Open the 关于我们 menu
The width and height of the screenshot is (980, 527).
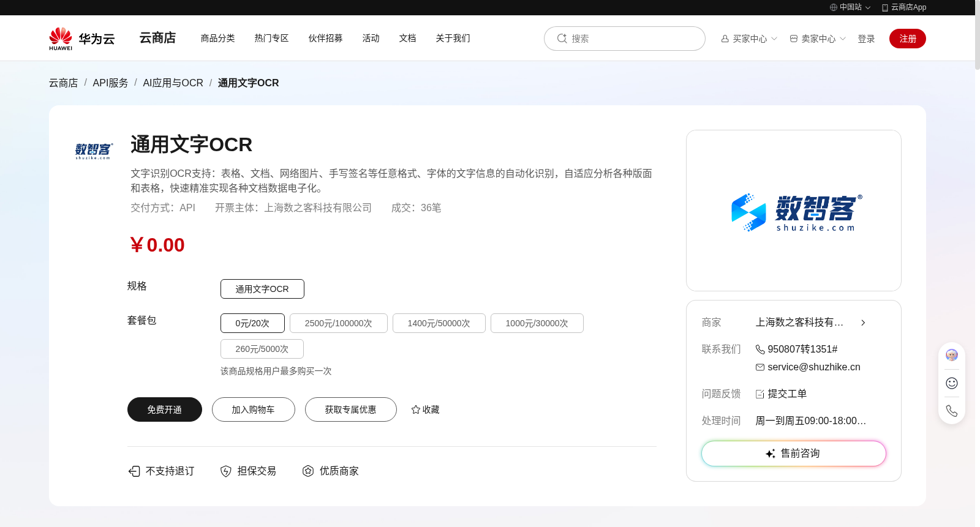453,38
